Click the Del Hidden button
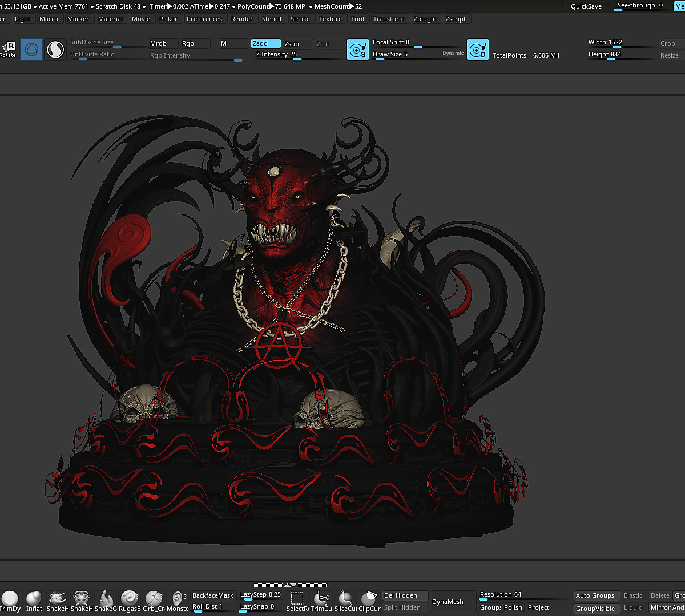This screenshot has height=616, width=685. 405,595
